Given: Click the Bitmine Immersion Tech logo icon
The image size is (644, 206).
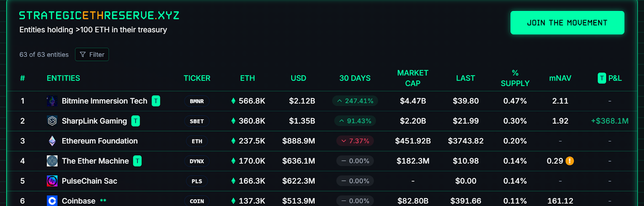Looking at the screenshot, I should 52,101.
